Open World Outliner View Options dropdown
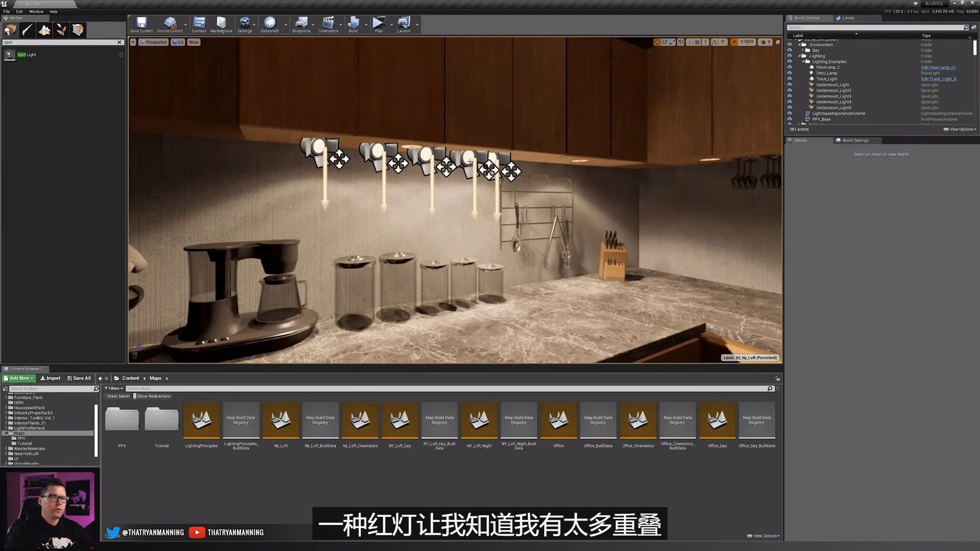This screenshot has width=980, height=551. 960,130
